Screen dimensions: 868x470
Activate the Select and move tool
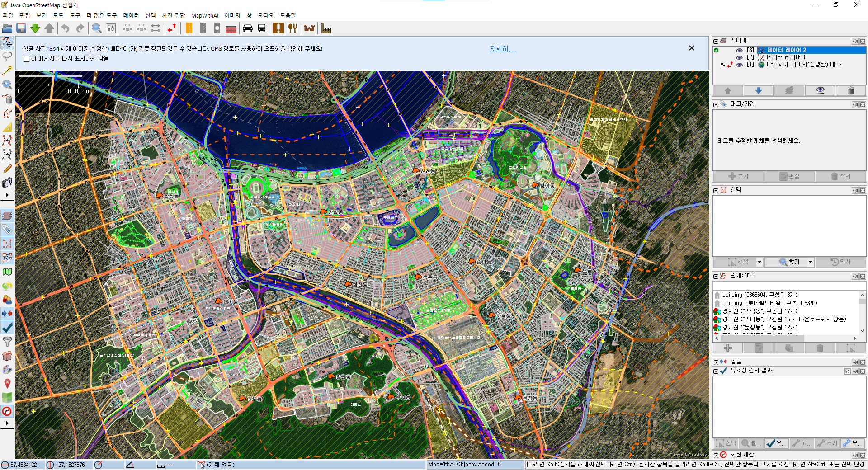tap(7, 43)
